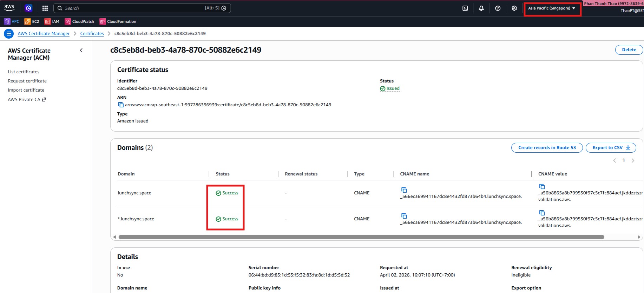The width and height of the screenshot is (644, 293).
Task: Select Request certificate in sidebar
Action: click(x=27, y=81)
